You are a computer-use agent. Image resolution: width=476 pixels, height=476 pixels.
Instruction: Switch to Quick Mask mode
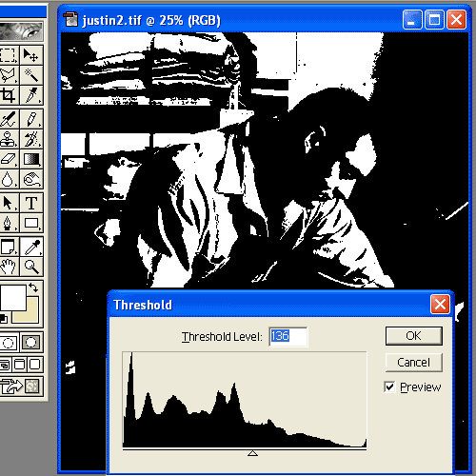pyautogui.click(x=31, y=342)
